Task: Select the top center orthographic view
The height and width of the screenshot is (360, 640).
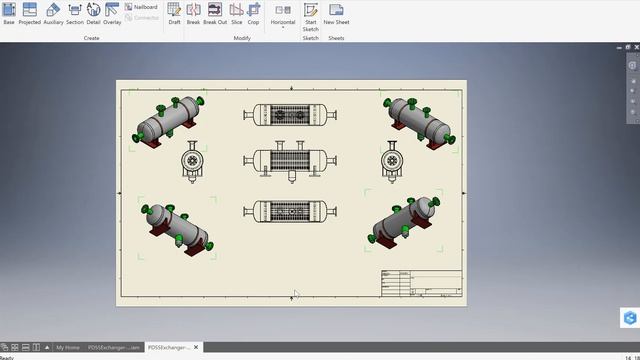Action: click(x=290, y=115)
